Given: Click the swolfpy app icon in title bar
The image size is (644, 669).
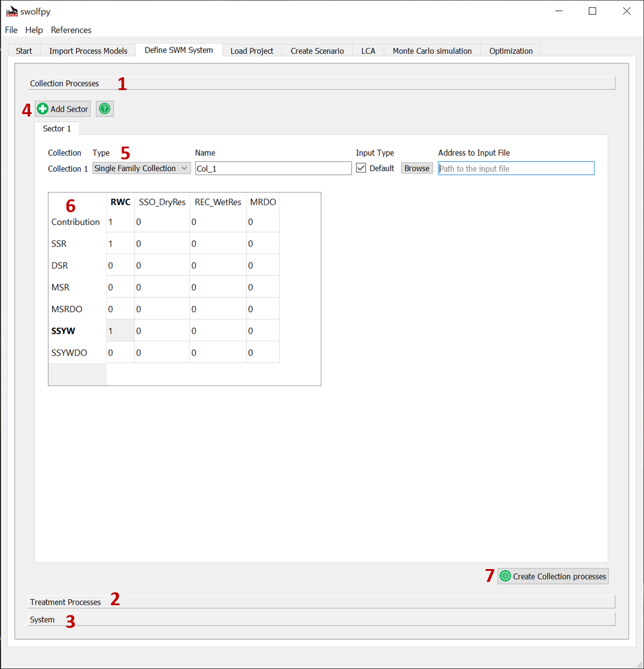Looking at the screenshot, I should tap(12, 12).
